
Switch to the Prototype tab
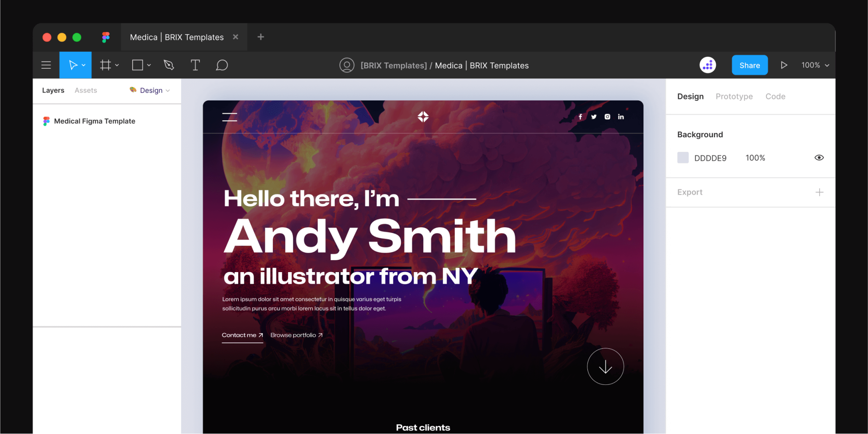coord(734,96)
